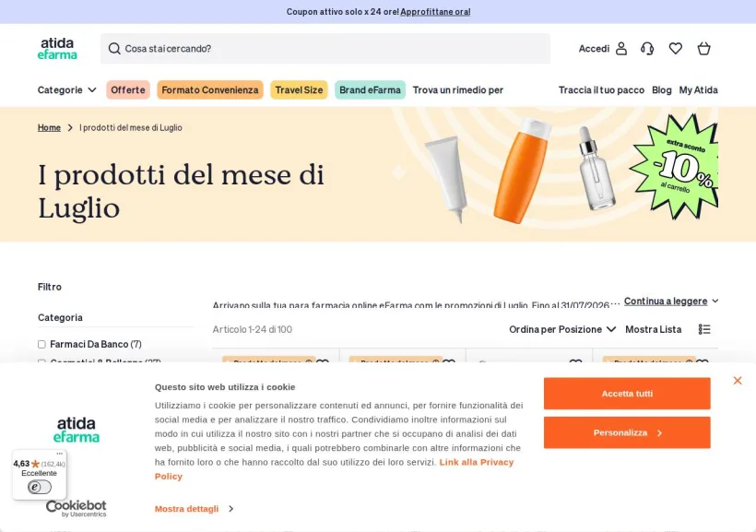
Task: Click the Approfittane ora! coupon link
Action: 435,12
